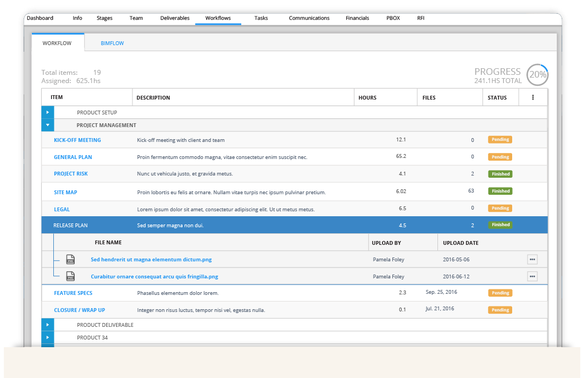Click Pending status badge for General Plan

[x=500, y=157]
